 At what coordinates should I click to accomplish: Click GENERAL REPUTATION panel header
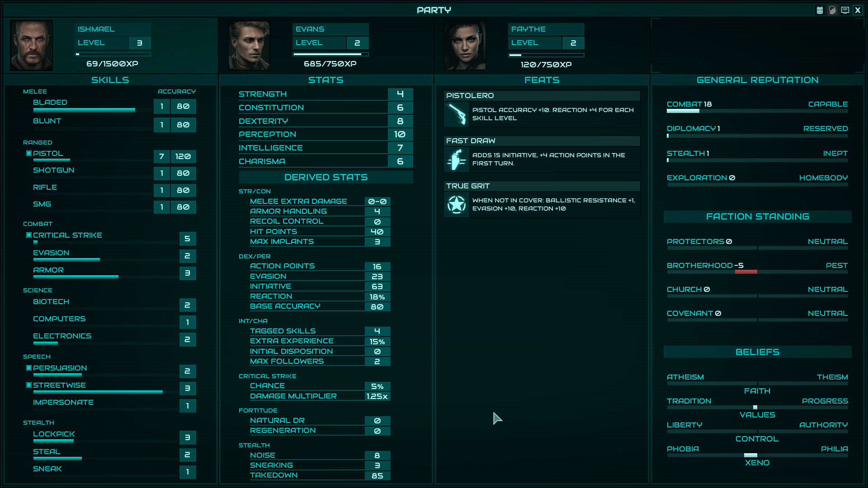(757, 80)
